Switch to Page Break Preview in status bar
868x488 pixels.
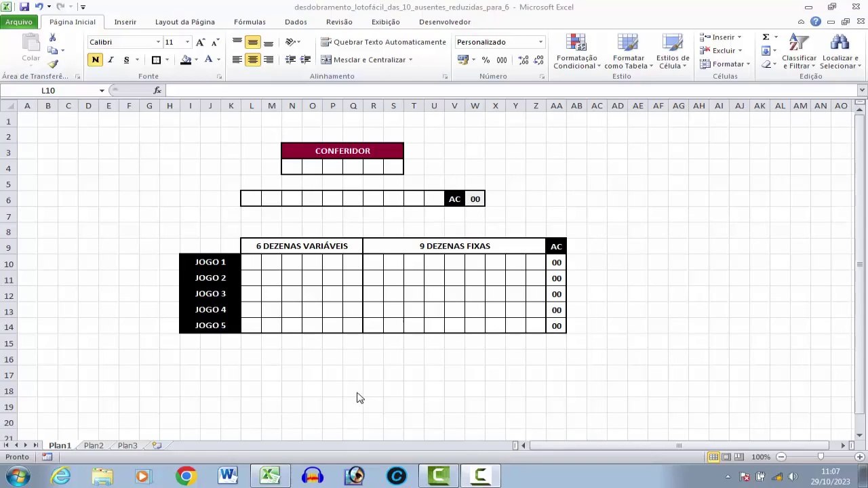coord(738,457)
